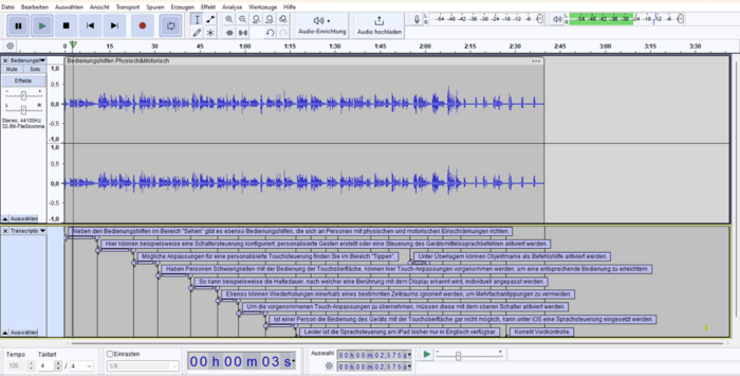Viewport: 740px width, 376px height.
Task: Open the clip options (three dots) menu
Action: tap(536, 61)
